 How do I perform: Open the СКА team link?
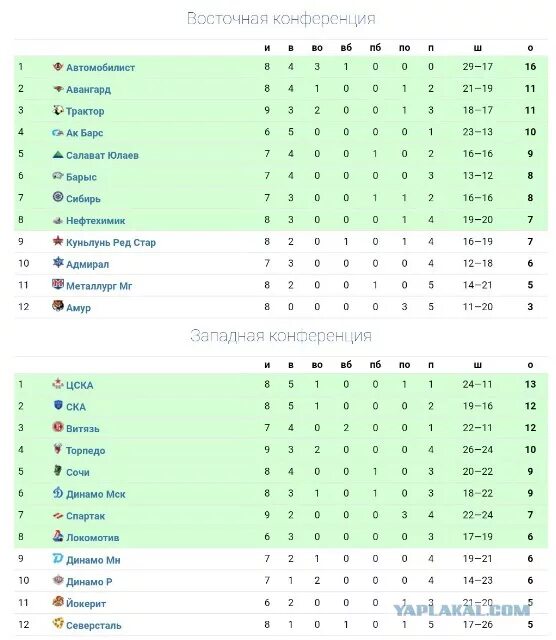coord(76,407)
